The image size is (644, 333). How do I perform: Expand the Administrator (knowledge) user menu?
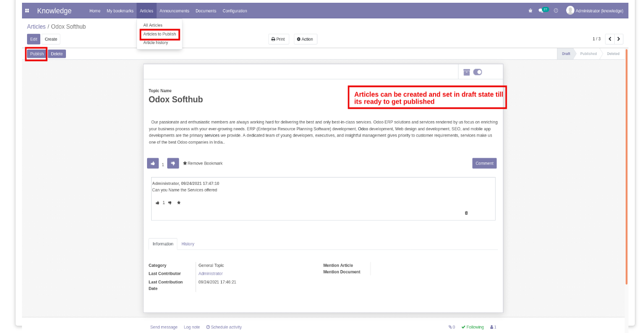(595, 11)
